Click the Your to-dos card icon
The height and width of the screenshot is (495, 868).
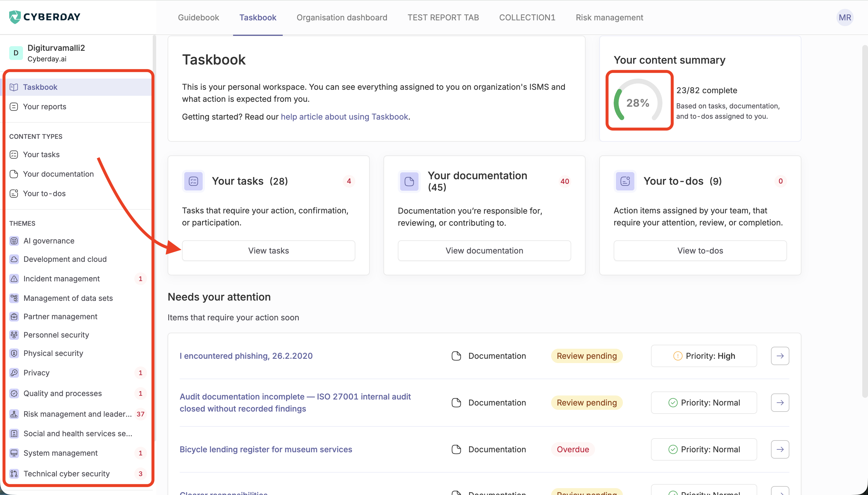625,181
